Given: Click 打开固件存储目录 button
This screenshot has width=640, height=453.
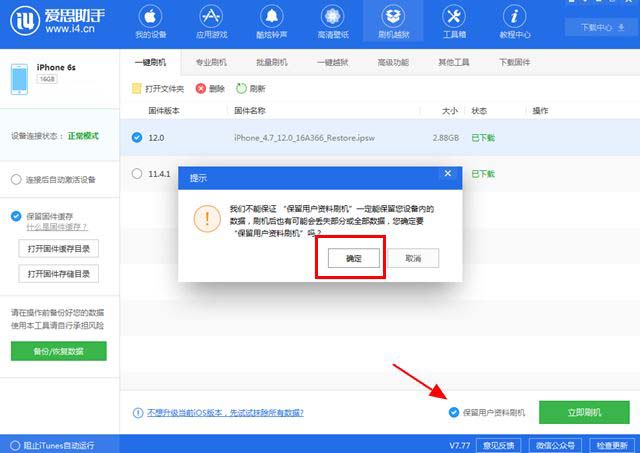Looking at the screenshot, I should pos(59,274).
